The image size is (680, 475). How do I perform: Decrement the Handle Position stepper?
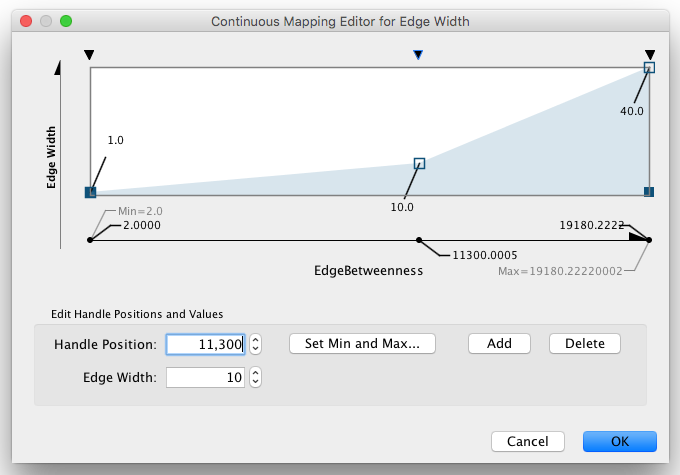click(x=255, y=349)
